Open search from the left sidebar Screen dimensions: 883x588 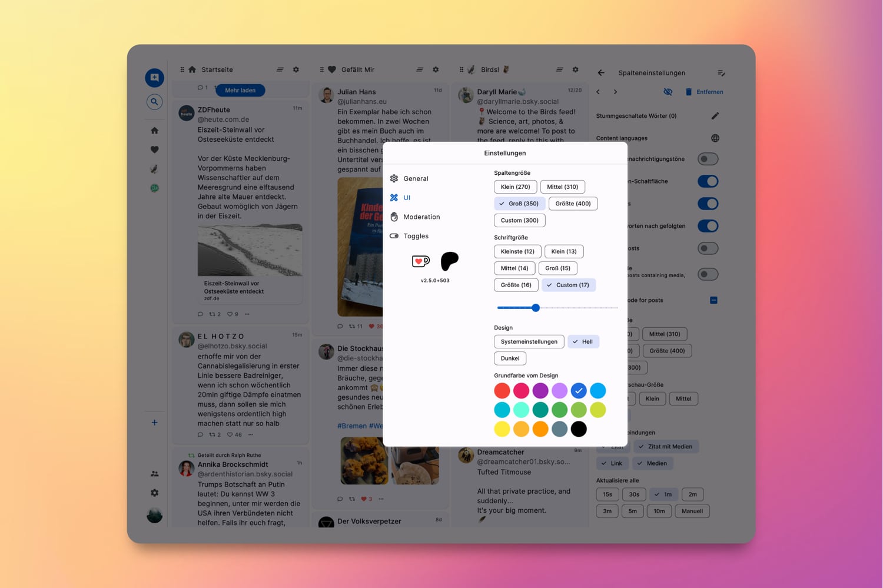click(x=154, y=102)
